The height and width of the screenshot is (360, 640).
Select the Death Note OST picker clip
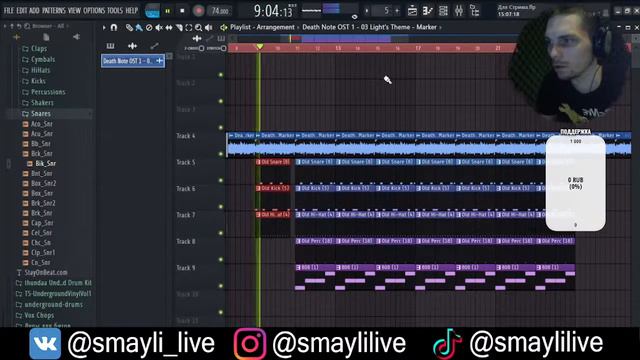point(133,61)
